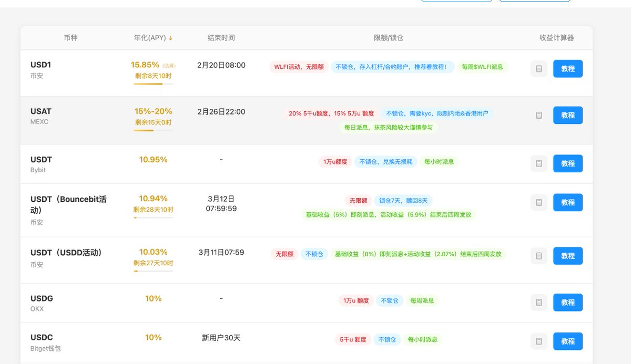Click 教程 button for USDT Bybit
The image size is (631, 364).
(x=568, y=163)
